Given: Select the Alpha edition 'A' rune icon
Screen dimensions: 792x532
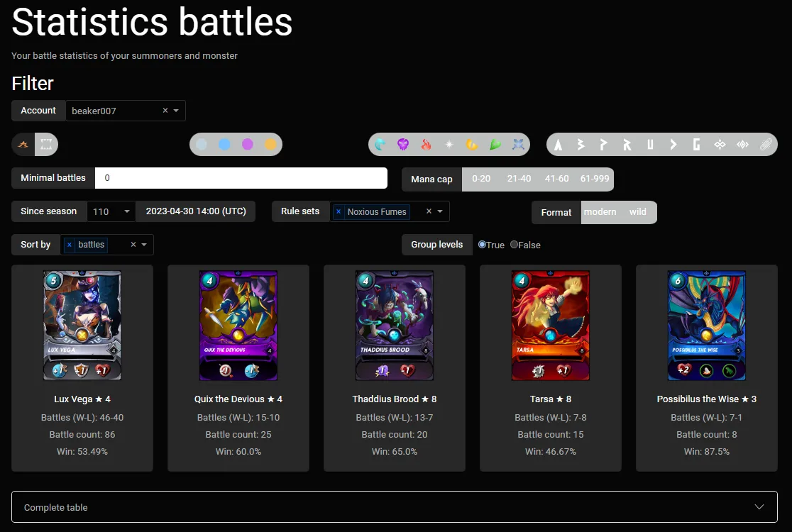Looking at the screenshot, I should tap(558, 145).
